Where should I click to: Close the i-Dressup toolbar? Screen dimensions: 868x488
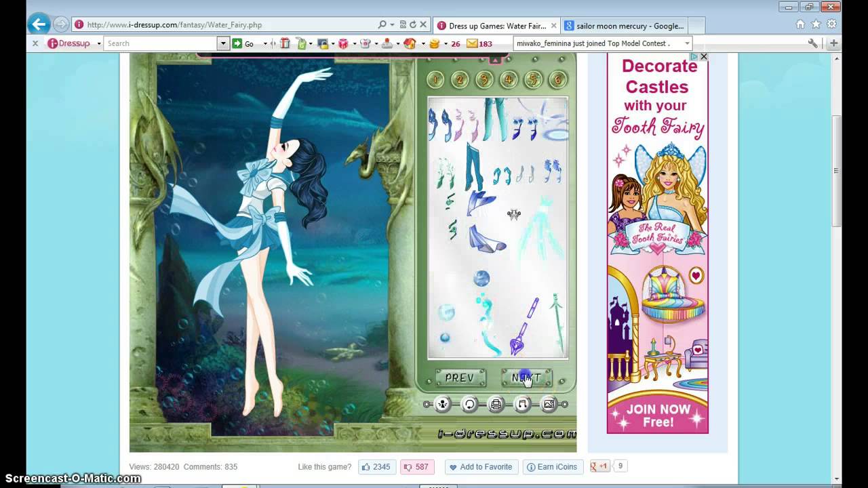(35, 43)
